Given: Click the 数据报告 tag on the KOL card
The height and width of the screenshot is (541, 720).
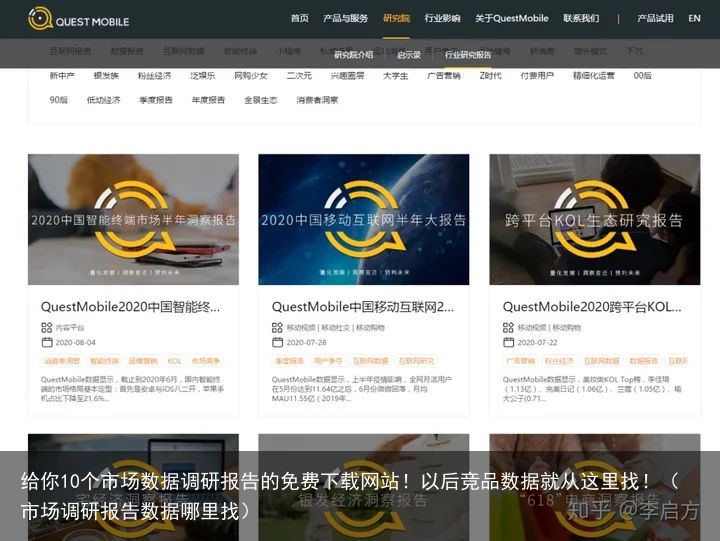Looking at the screenshot, I should [643, 361].
